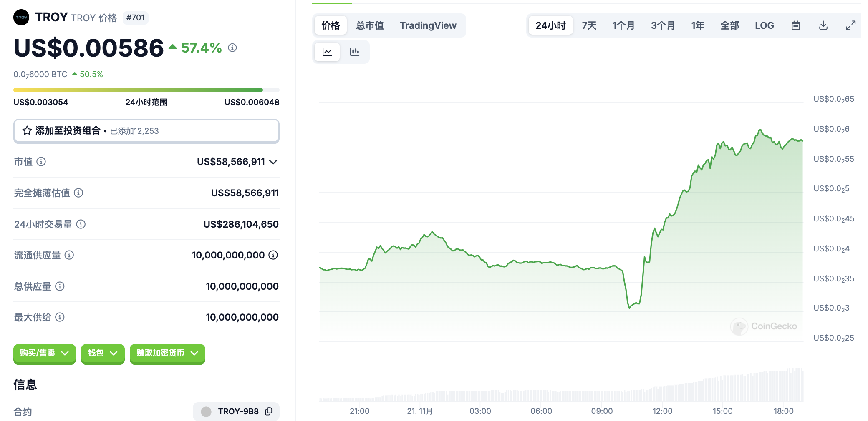This screenshot has width=868, height=421.
Task: Expand chart to fullscreen
Action: [851, 26]
